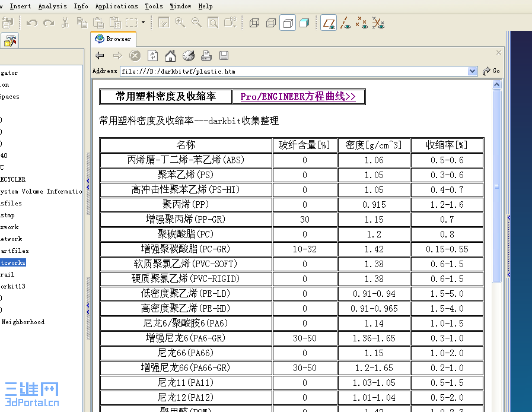Viewport: 532px width, 412px height.
Task: Click the 收缩率[%] column header
Action: 447,145
